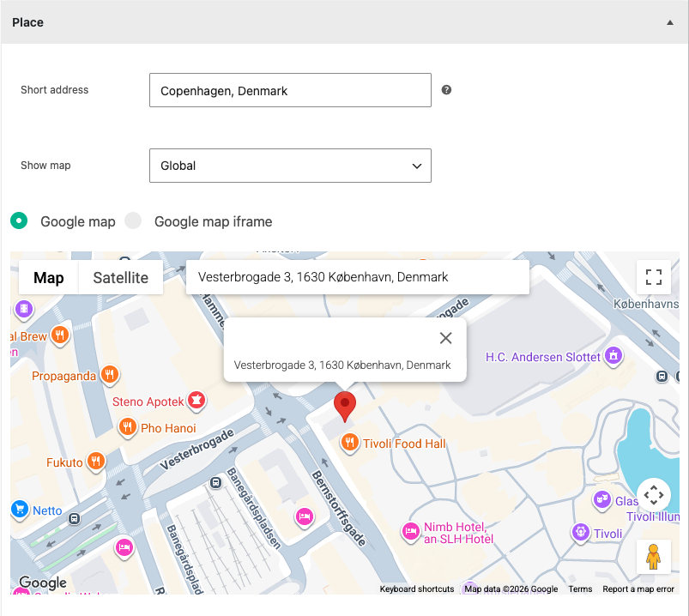Open the map Terms link

[x=580, y=589]
